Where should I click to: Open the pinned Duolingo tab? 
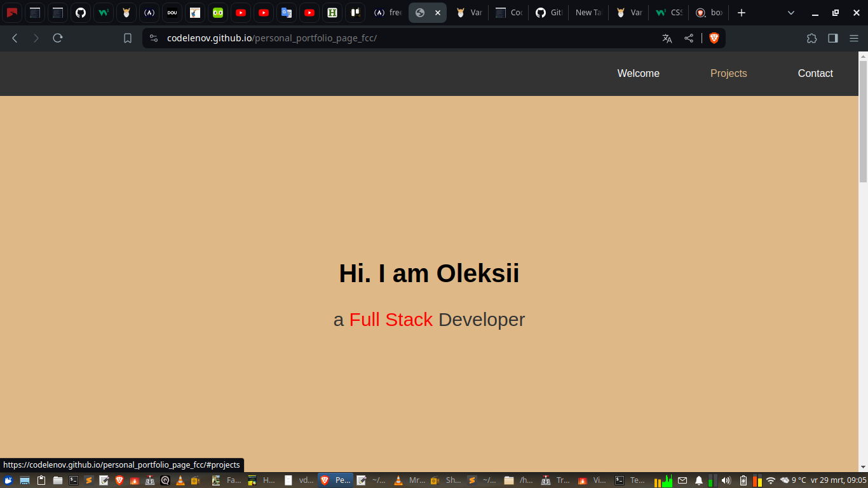[218, 13]
